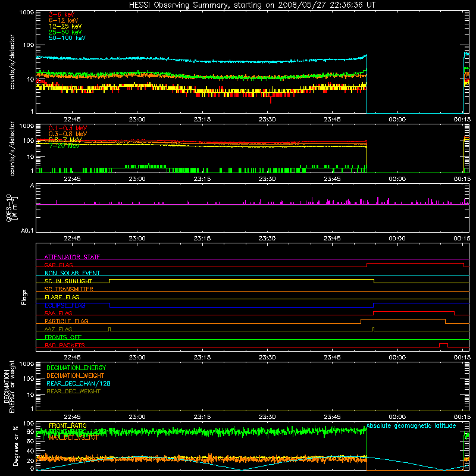The width and height of the screenshot is (476, 476).
Task: Click the 100 tick label on decimation panel
Action: pos(29,378)
